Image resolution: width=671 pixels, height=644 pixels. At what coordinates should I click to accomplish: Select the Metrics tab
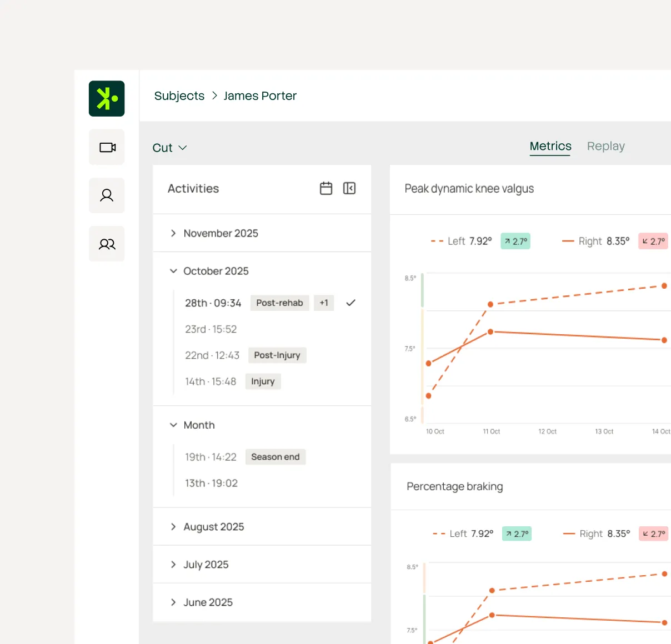click(x=550, y=146)
